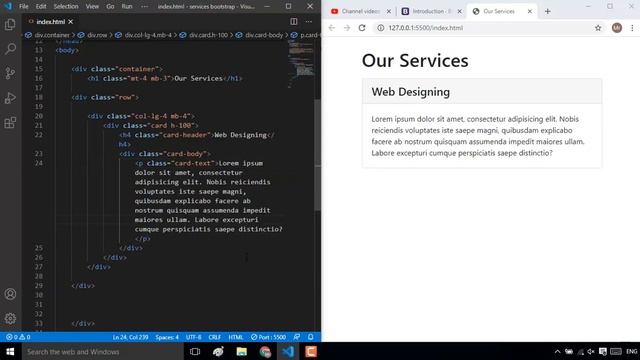The width and height of the screenshot is (640, 360).
Task: Open the Run menu
Action: pyautogui.click(x=127, y=7)
